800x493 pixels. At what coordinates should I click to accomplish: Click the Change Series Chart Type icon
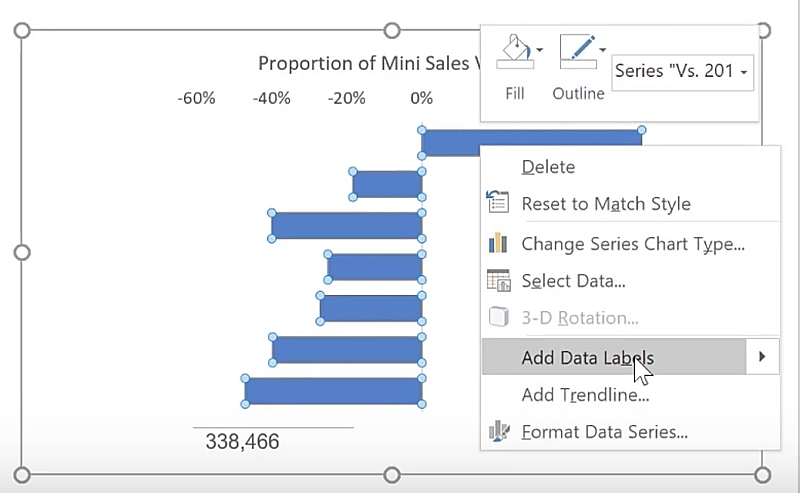coord(498,243)
